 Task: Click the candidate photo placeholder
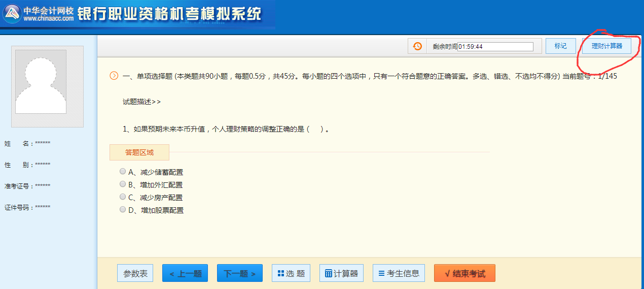point(48,86)
